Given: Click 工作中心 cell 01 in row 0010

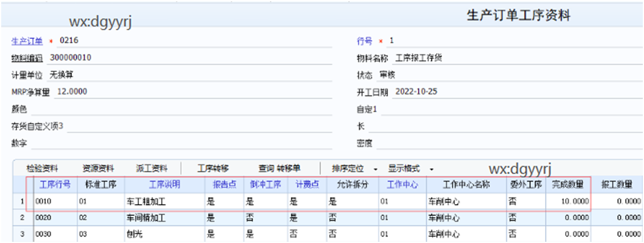Looking at the screenshot, I should click(x=403, y=202).
